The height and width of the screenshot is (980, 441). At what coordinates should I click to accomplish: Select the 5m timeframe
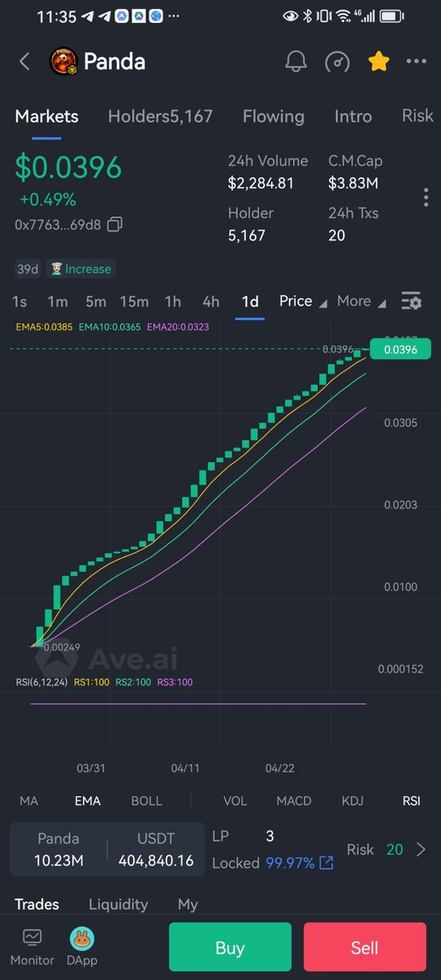[96, 301]
